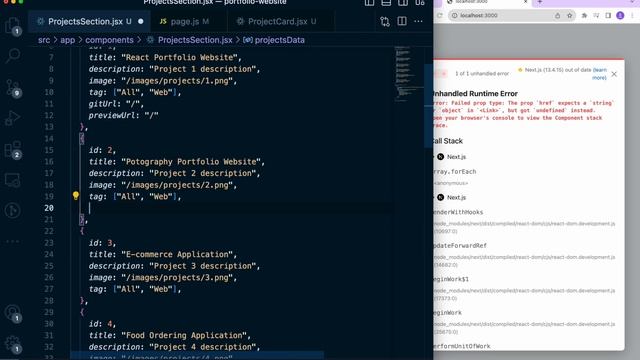The image size is (640, 360).
Task: Click the lightbulb code action on line 19
Action: pos(76,196)
